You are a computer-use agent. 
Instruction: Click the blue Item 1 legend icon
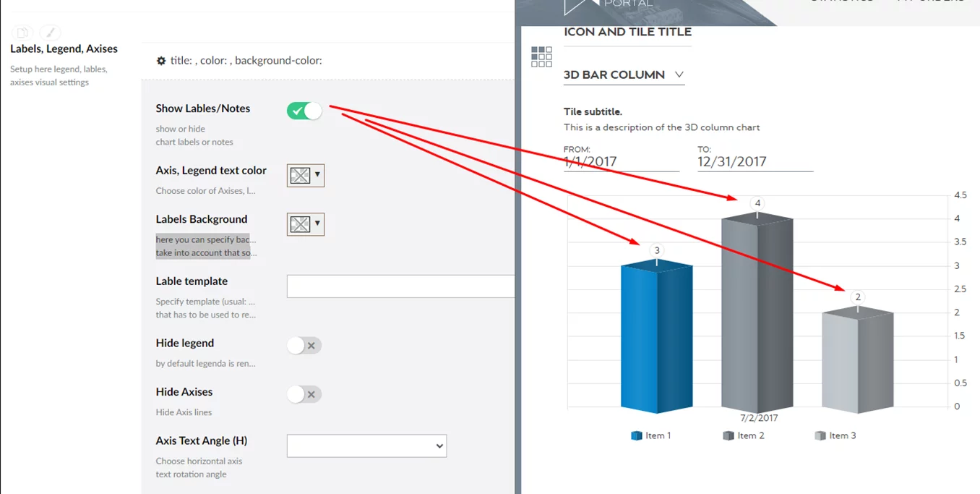click(x=636, y=435)
